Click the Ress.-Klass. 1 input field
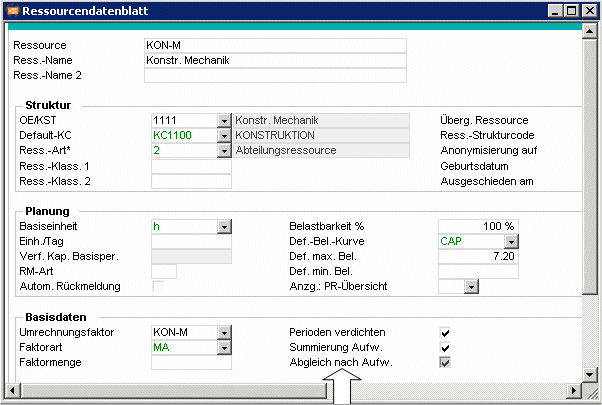 [191, 166]
